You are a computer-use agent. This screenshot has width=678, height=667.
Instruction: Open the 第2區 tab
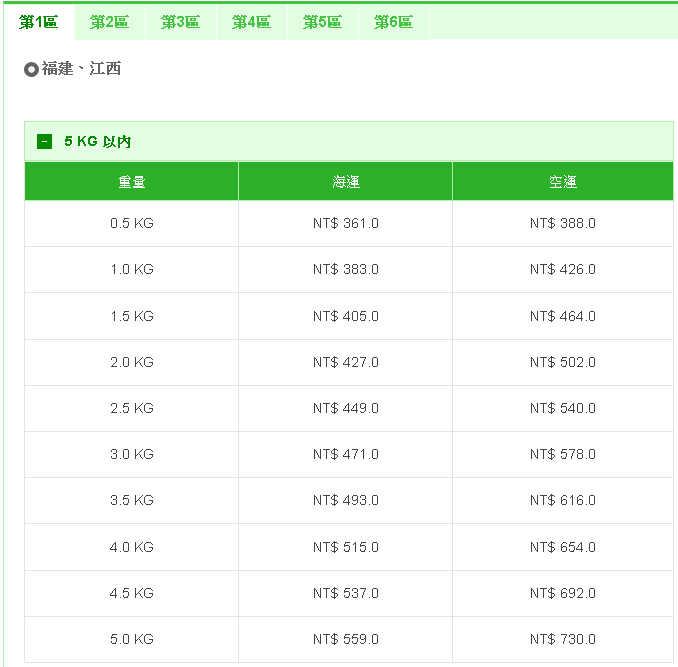pos(109,22)
